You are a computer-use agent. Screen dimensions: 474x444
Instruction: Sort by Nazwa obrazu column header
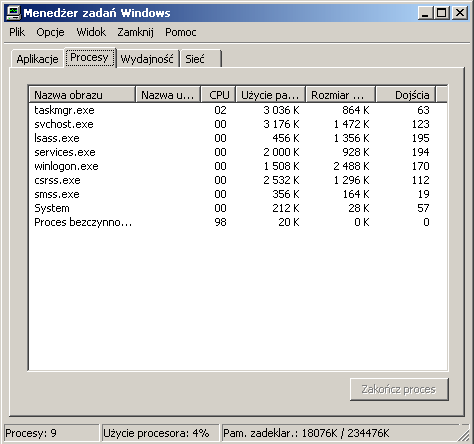pyautogui.click(x=82, y=95)
